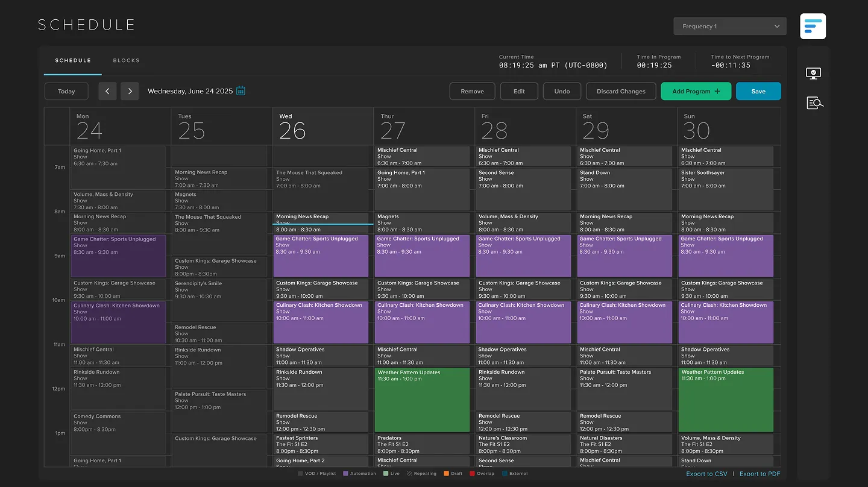Click the Time In Program value 00:19:25

tap(654, 65)
